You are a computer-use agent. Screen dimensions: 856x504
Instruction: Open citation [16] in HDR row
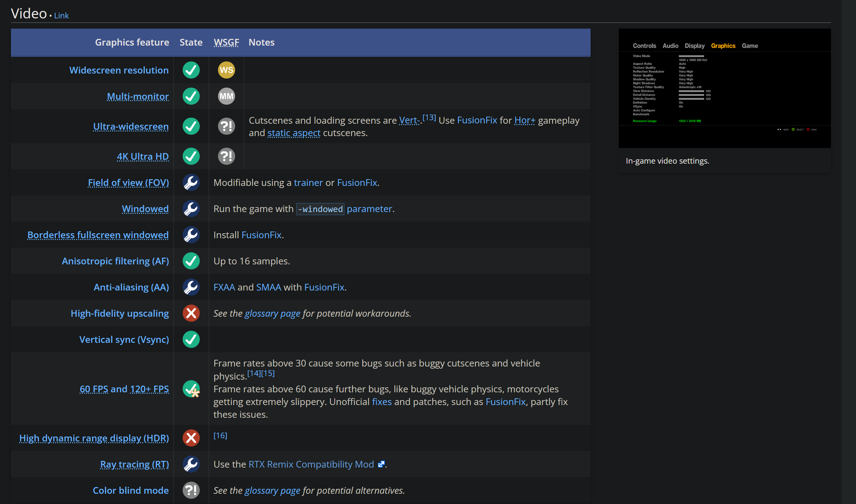[221, 435]
